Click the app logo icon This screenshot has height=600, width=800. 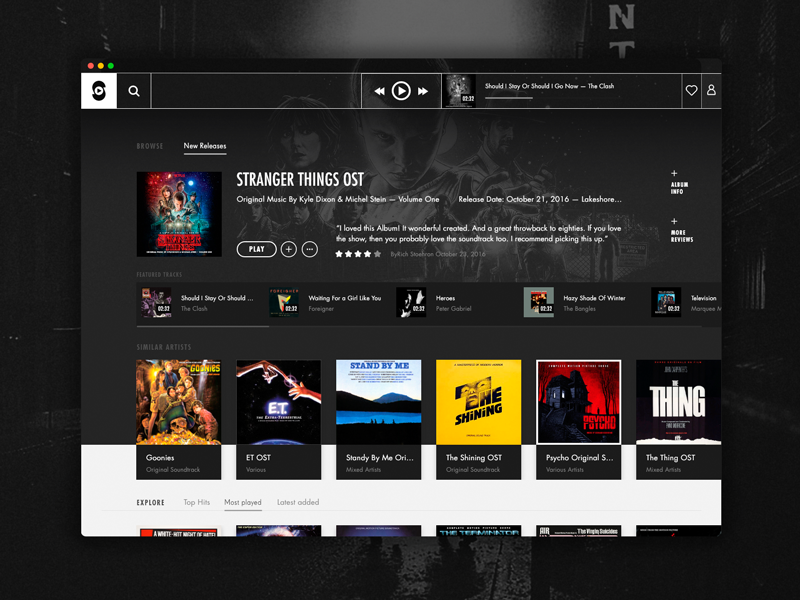point(100,90)
